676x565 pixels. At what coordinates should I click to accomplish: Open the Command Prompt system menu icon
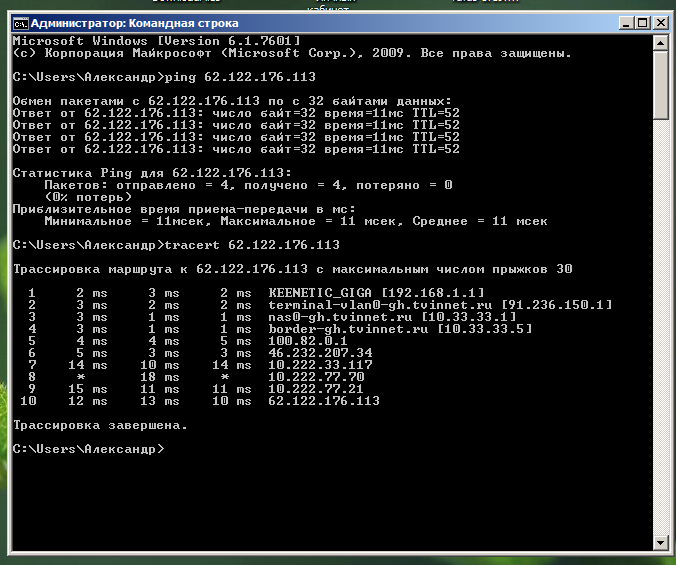tap(19, 21)
